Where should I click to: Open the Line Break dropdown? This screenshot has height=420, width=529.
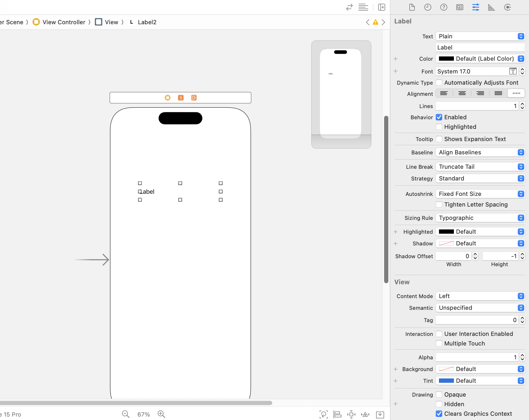[480, 167]
